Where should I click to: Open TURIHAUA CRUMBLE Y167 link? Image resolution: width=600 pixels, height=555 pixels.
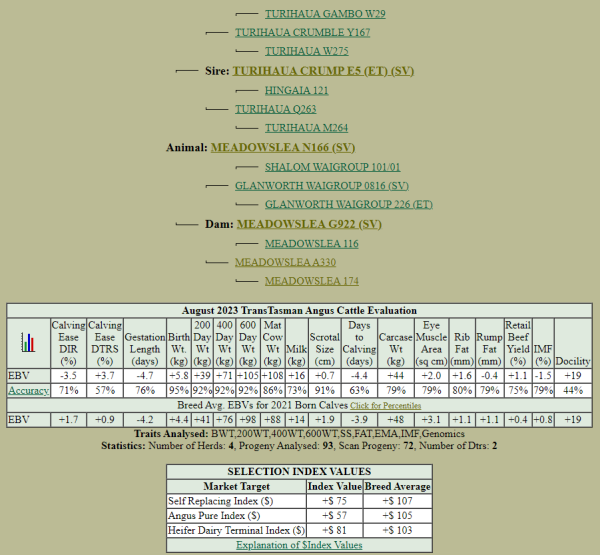point(302,33)
